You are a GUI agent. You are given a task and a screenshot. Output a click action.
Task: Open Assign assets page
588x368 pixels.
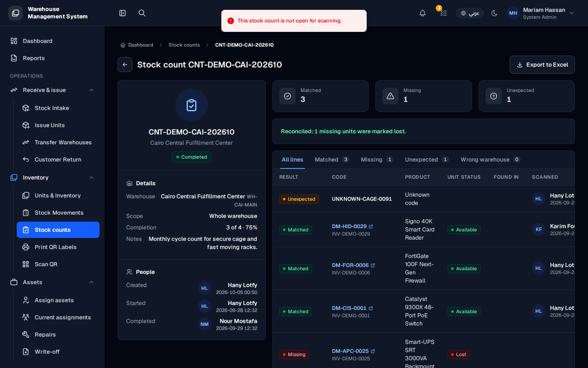coord(58,300)
